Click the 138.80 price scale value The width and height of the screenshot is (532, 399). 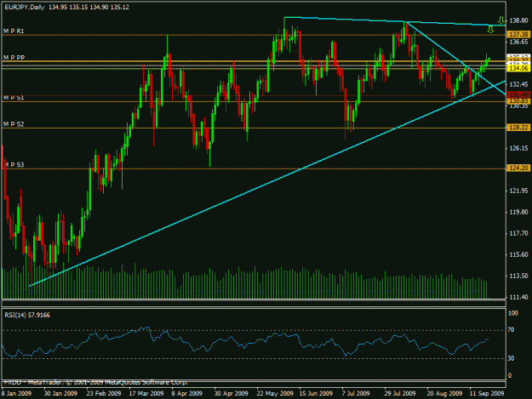[x=518, y=20]
